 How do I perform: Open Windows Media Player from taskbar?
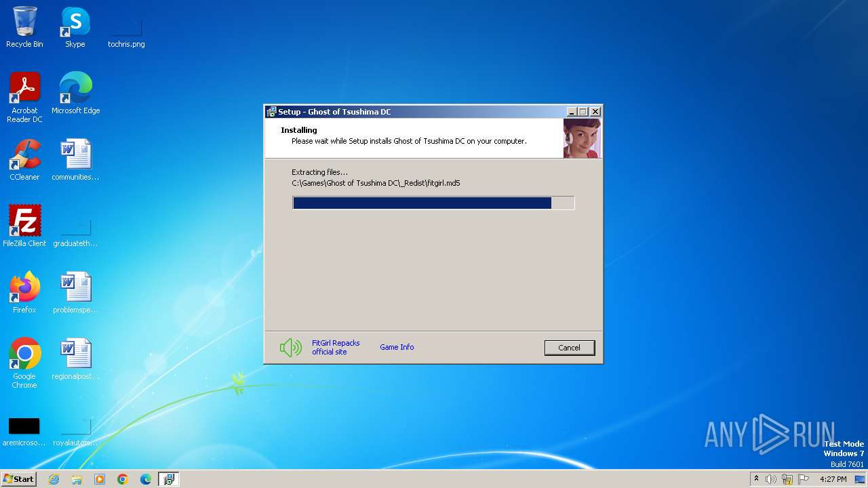point(100,479)
